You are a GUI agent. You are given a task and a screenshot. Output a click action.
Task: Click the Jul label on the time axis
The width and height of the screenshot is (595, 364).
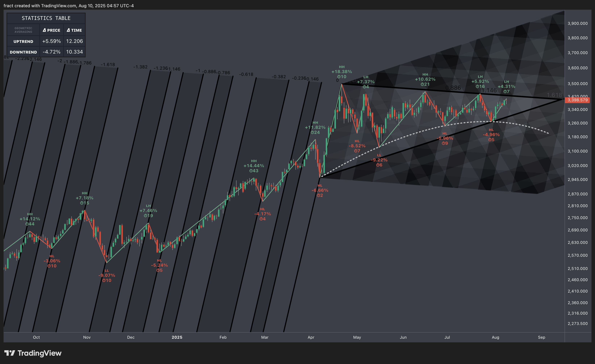tap(447, 337)
